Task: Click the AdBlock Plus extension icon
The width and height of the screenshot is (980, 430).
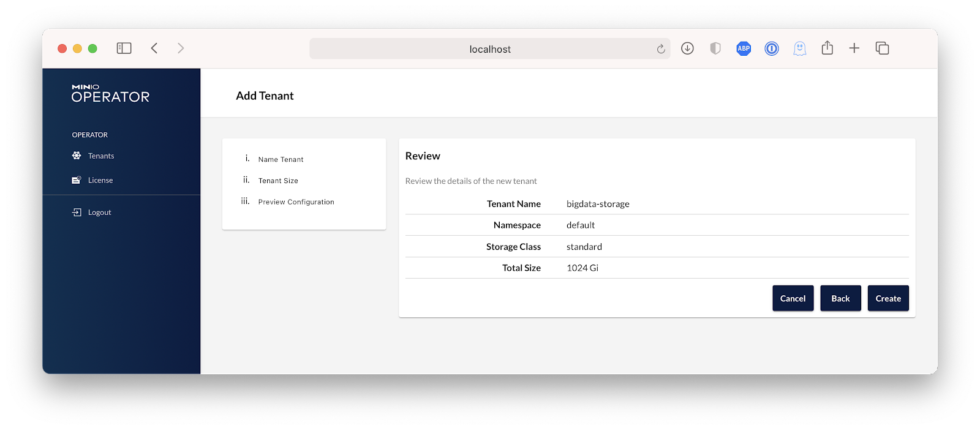Action: 744,48
